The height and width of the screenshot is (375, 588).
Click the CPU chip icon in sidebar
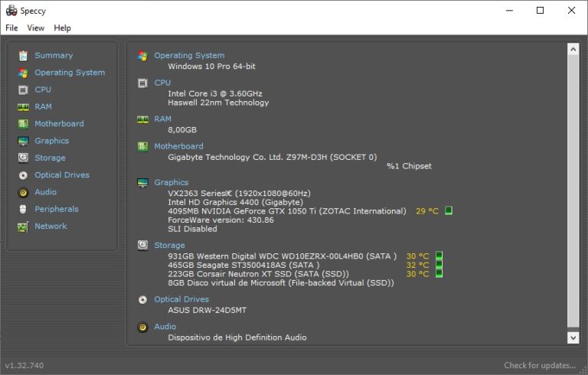click(x=23, y=90)
